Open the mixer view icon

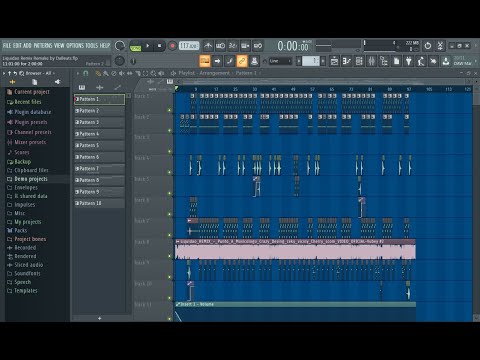pos(371,61)
